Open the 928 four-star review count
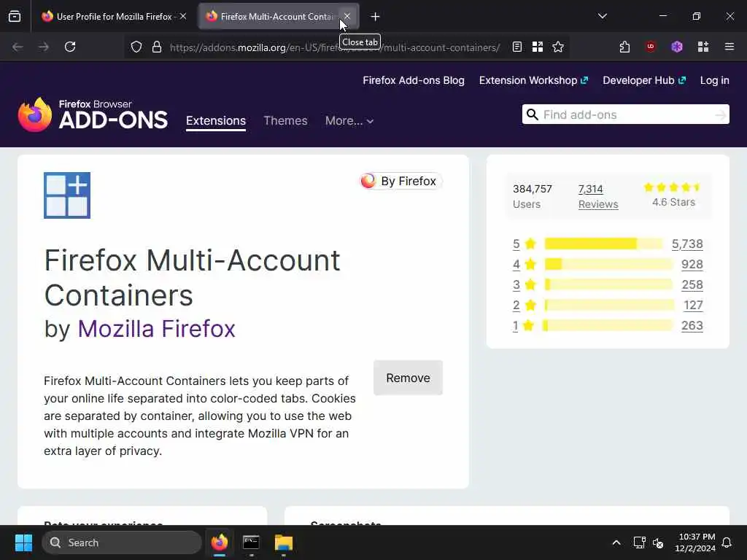 click(692, 264)
